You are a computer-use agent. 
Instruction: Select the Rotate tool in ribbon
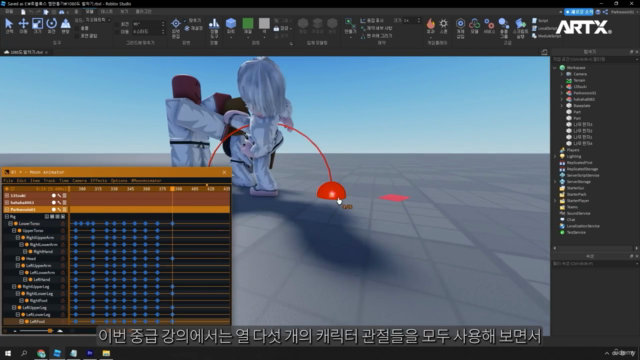pyautogui.click(x=51, y=26)
